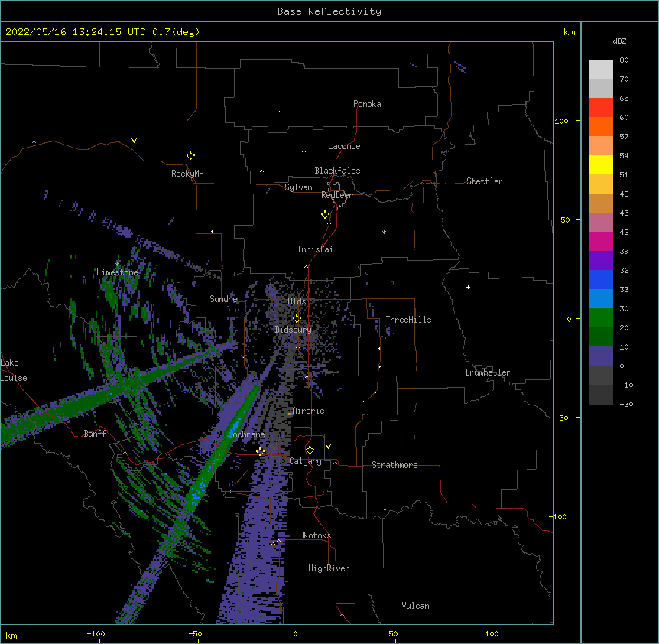Click the 80 dBZ light gray swatch
This screenshot has height=644, width=659.
coord(601,70)
